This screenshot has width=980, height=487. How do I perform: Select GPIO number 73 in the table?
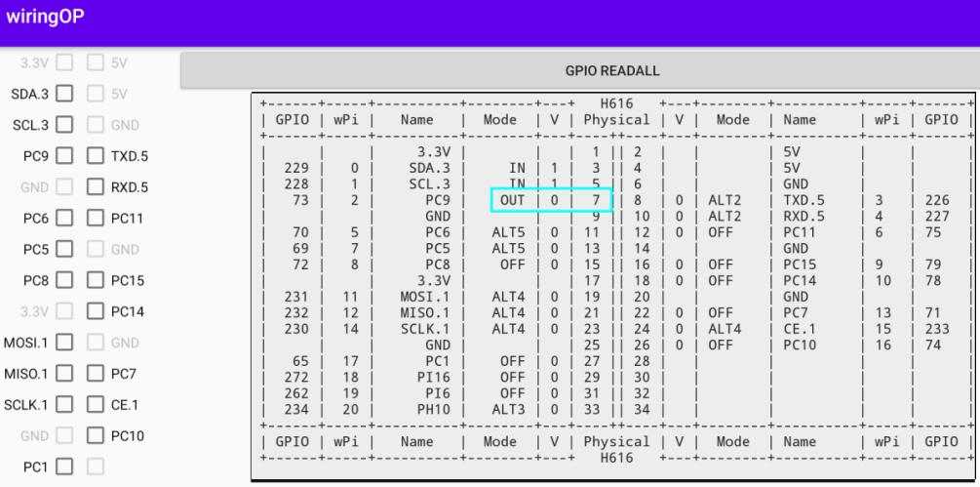click(300, 200)
